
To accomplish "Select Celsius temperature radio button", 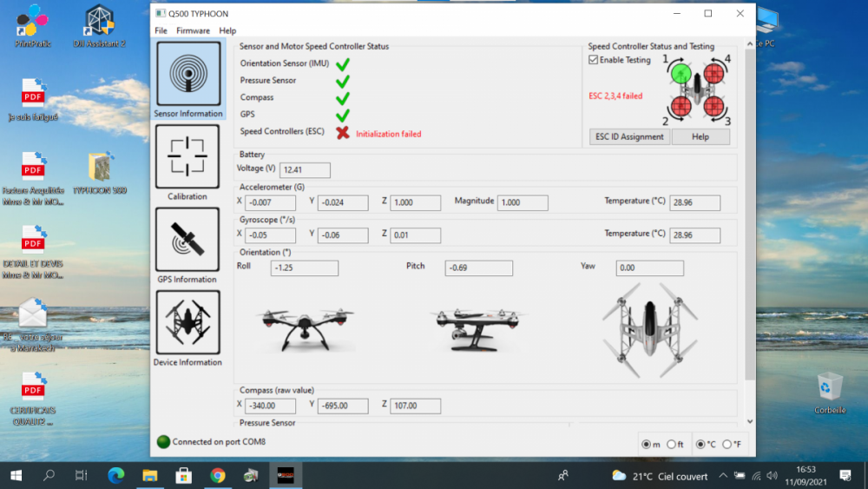I will (700, 444).
